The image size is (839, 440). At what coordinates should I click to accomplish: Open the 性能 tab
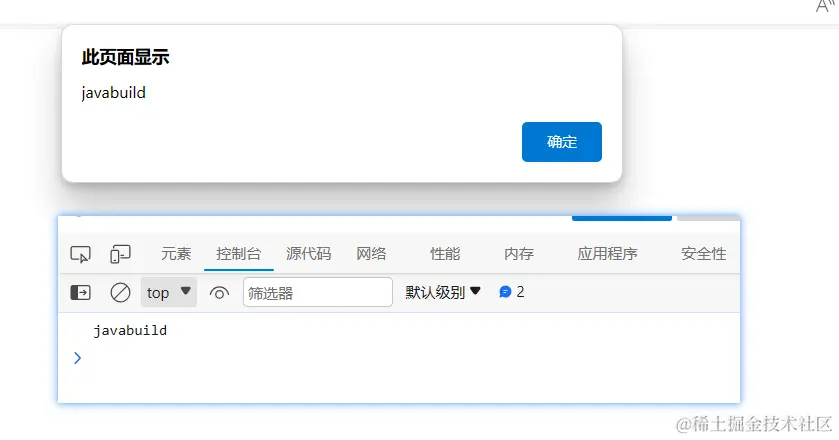[445, 254]
